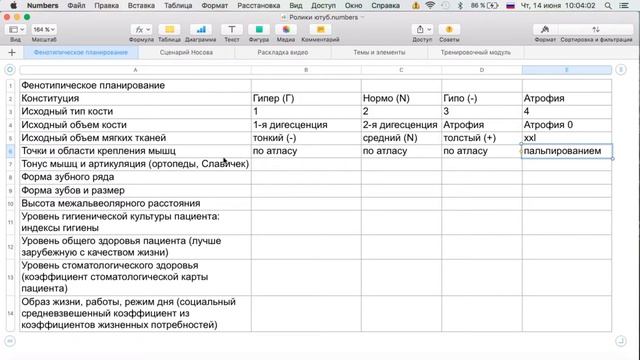Click the table resize handle at bottom-right
This screenshot has height=360, width=640.
621,340
